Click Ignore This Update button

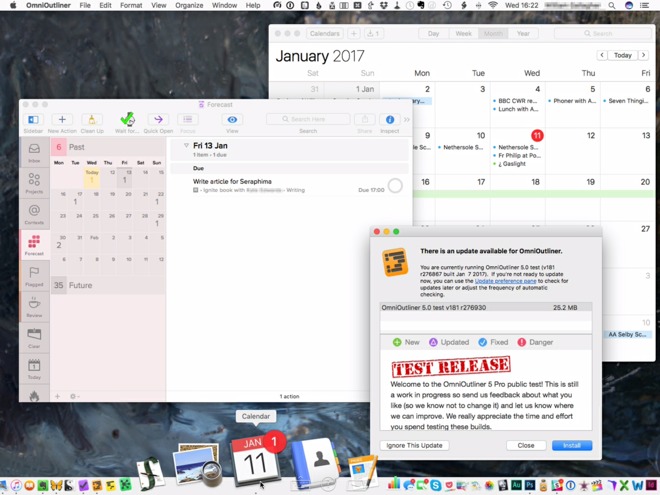tap(414, 445)
